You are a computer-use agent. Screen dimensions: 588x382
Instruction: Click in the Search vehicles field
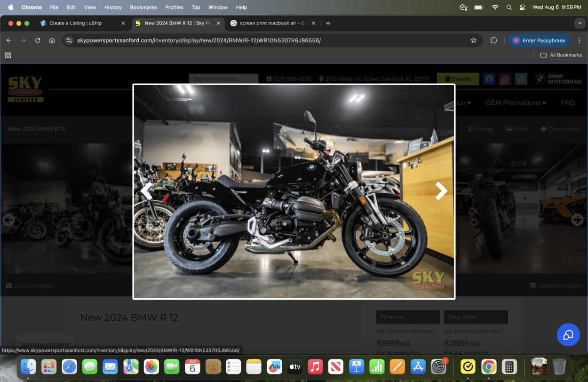point(223,79)
